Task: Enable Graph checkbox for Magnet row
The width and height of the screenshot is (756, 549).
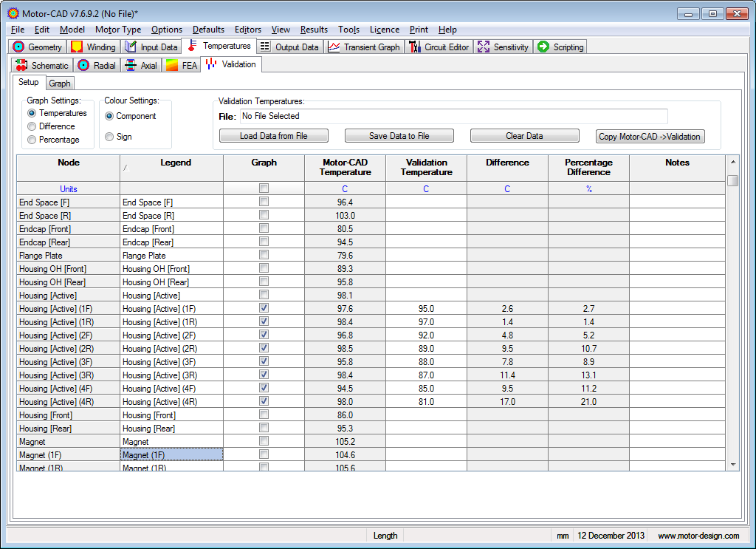Action: [x=264, y=441]
